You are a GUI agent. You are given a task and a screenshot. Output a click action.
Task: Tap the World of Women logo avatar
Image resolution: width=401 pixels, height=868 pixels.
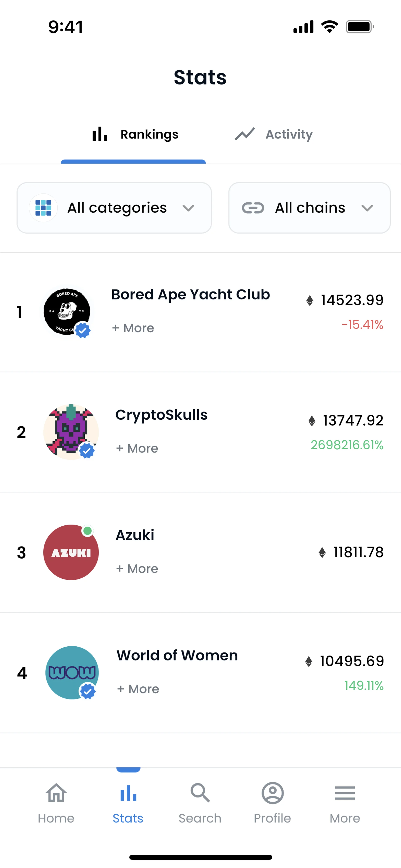pos(72,672)
